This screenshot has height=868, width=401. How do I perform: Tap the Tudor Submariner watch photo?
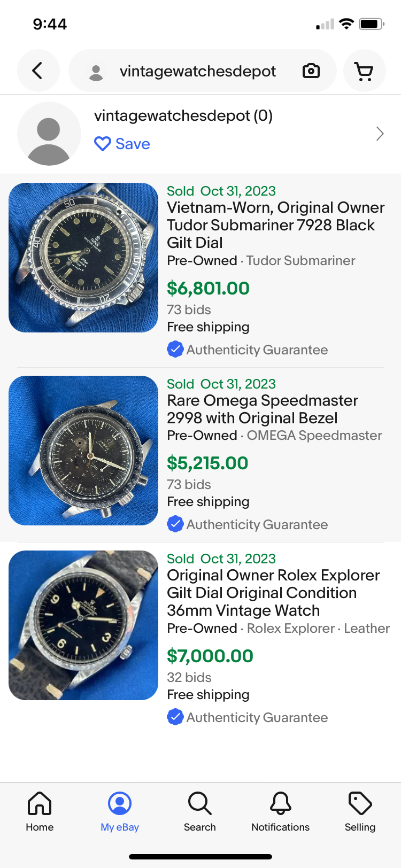click(x=83, y=258)
